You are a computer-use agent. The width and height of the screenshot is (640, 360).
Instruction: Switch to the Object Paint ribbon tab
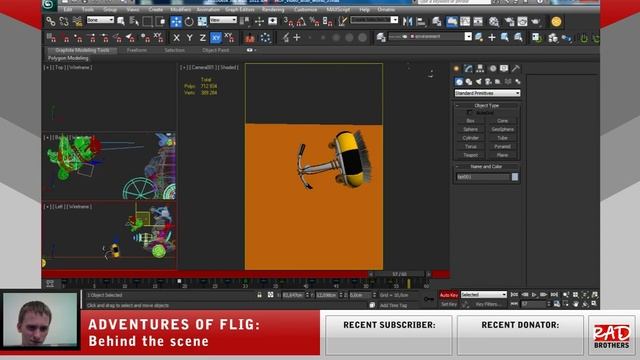pyautogui.click(x=216, y=50)
